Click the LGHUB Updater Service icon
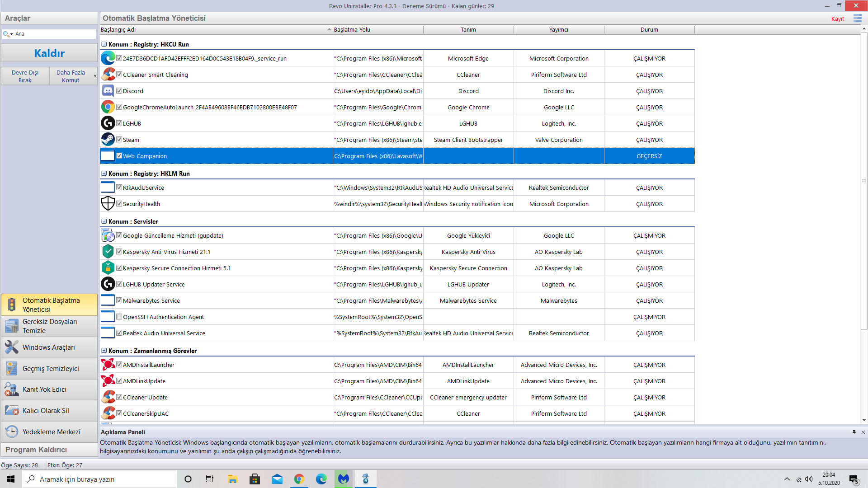This screenshot has width=868, height=488. [x=108, y=284]
